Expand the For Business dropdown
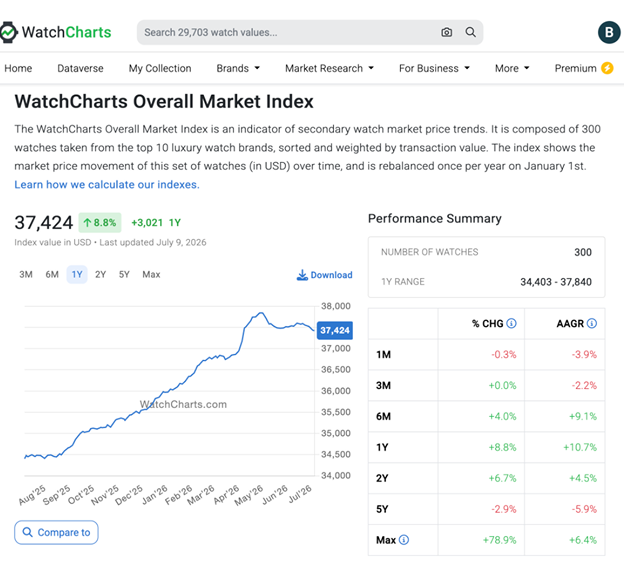Image resolution: width=624 pixels, height=572 pixels. click(x=435, y=68)
